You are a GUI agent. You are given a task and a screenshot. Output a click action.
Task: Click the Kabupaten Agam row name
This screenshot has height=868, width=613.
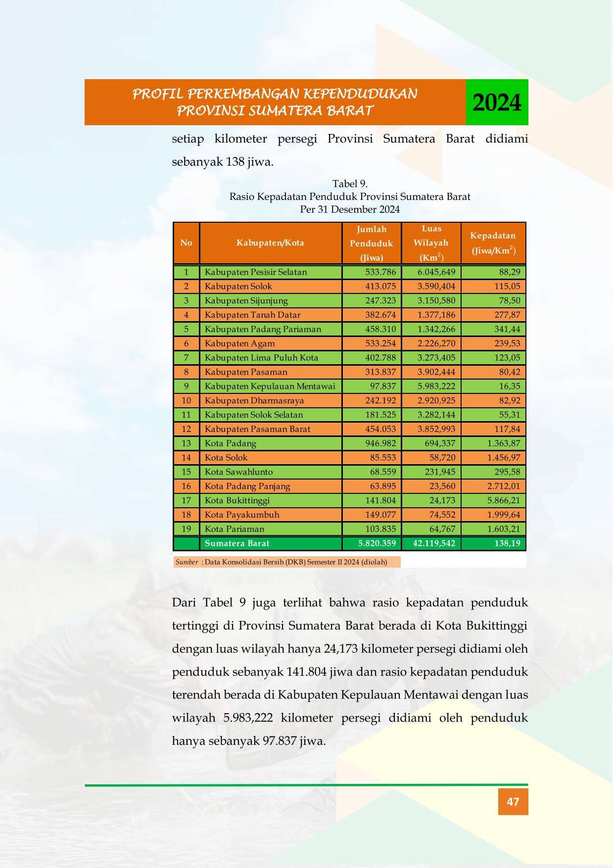click(x=240, y=343)
